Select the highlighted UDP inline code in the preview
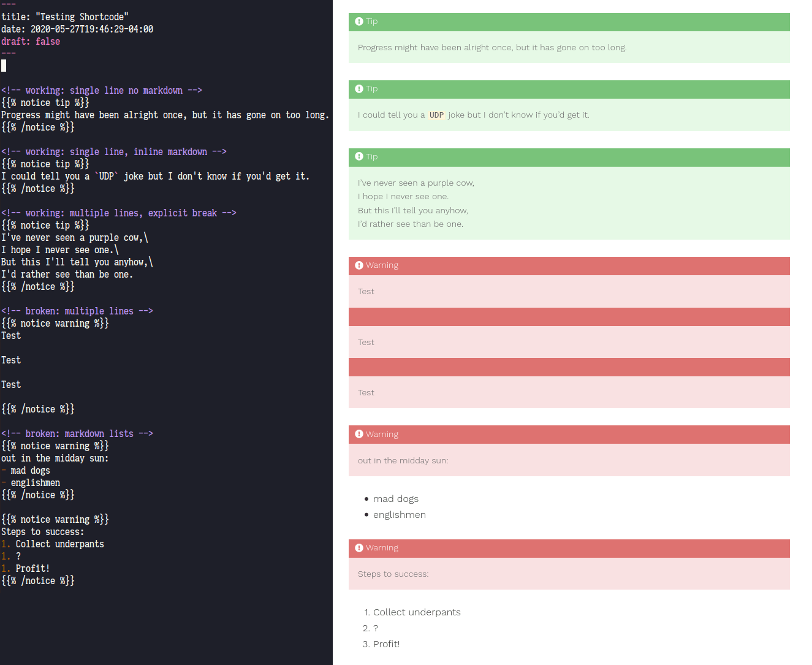This screenshot has width=812, height=665. click(436, 115)
